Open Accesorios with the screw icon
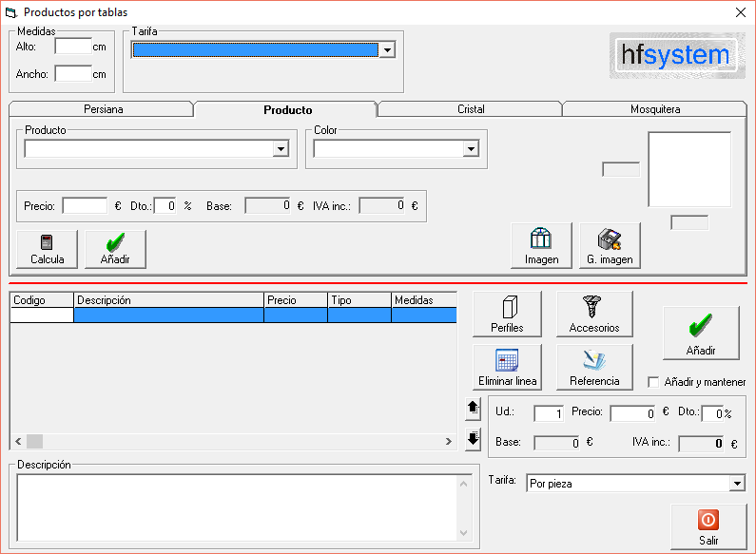This screenshot has width=756, height=554. pyautogui.click(x=594, y=315)
